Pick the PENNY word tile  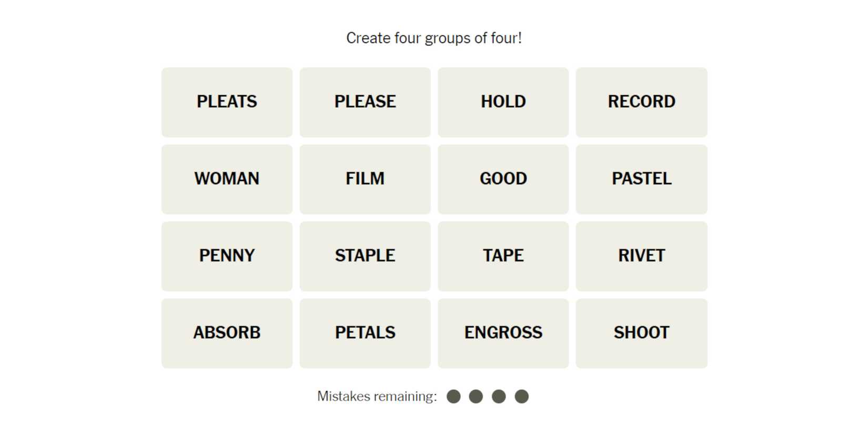[x=227, y=256]
